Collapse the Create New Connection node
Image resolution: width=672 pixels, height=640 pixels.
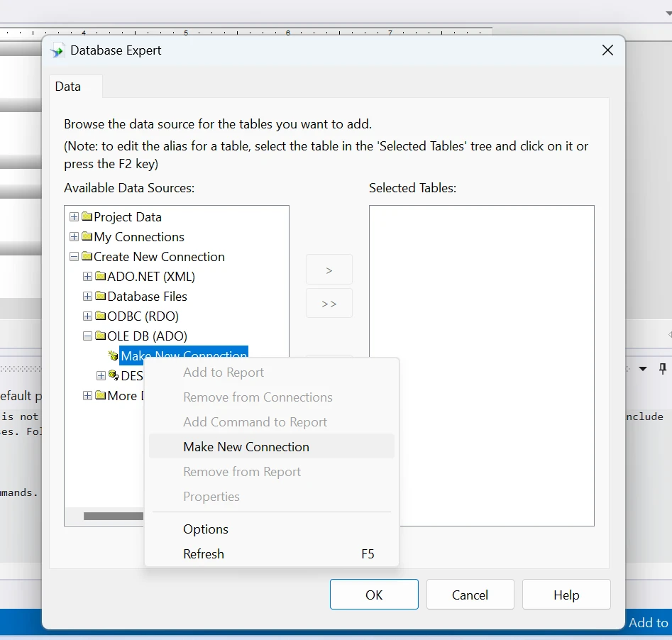tap(74, 257)
